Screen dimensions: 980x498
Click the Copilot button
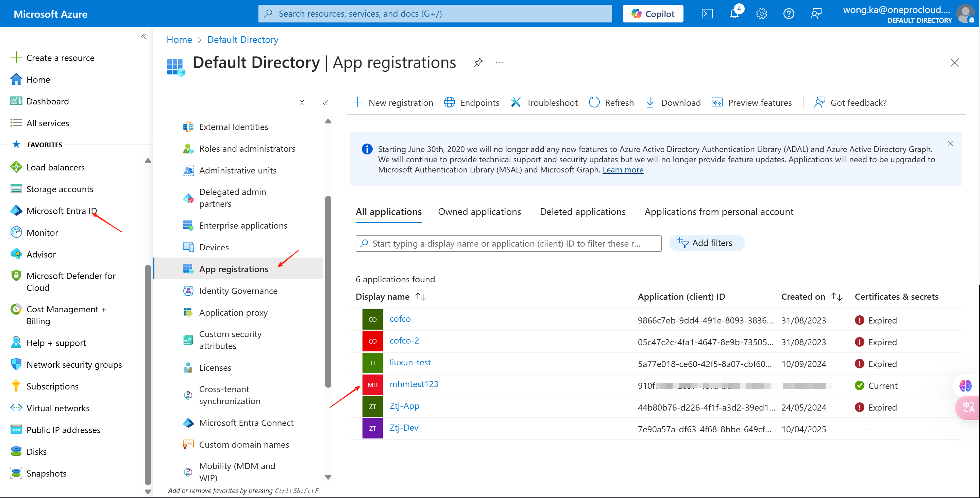click(x=653, y=14)
